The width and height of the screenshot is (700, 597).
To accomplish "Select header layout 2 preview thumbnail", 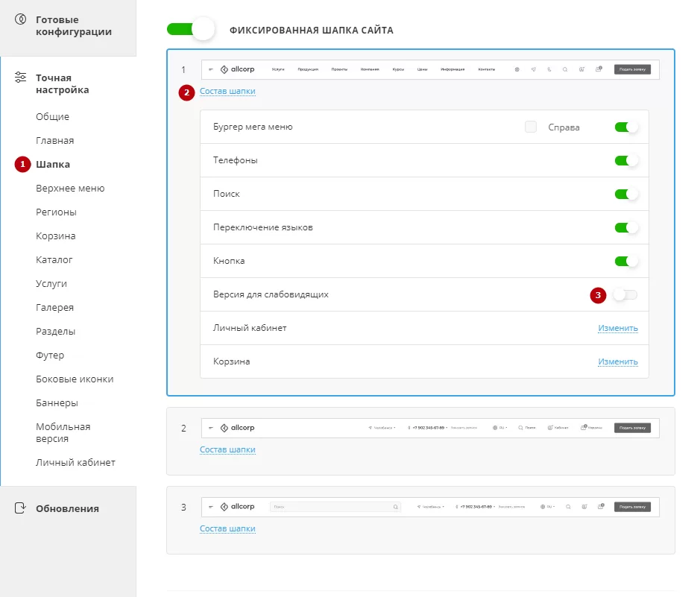I will click(430, 428).
